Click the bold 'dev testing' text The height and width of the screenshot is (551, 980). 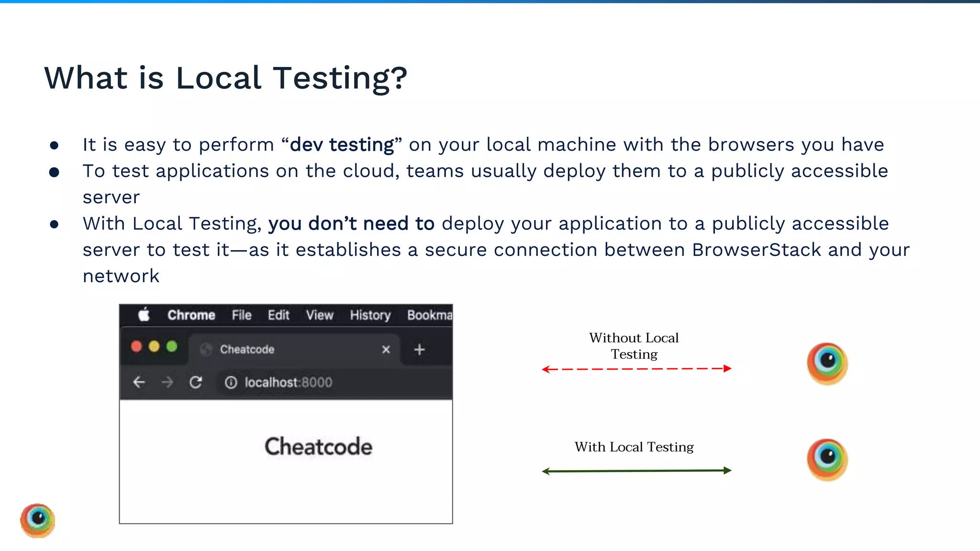click(342, 144)
